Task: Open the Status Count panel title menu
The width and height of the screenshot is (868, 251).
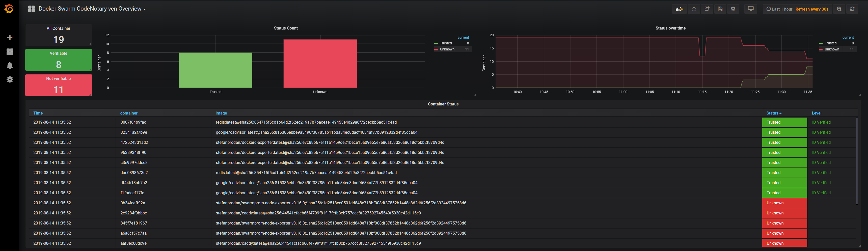Action: click(x=286, y=28)
